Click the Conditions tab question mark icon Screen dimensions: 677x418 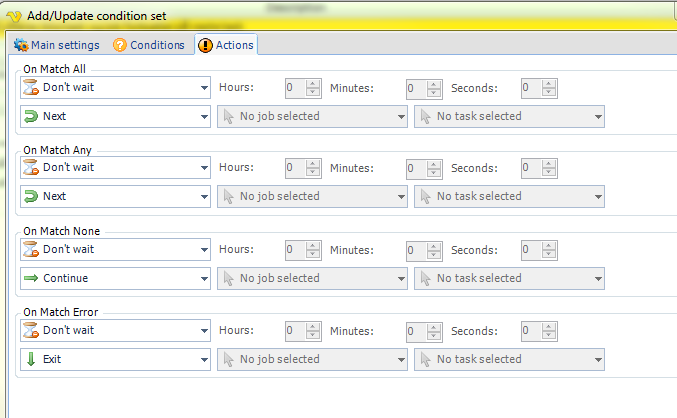(120, 45)
